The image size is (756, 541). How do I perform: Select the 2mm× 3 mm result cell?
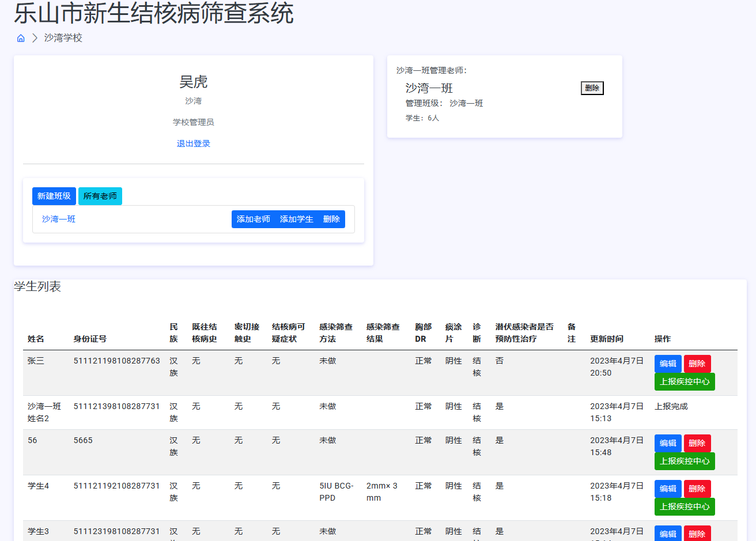click(382, 491)
